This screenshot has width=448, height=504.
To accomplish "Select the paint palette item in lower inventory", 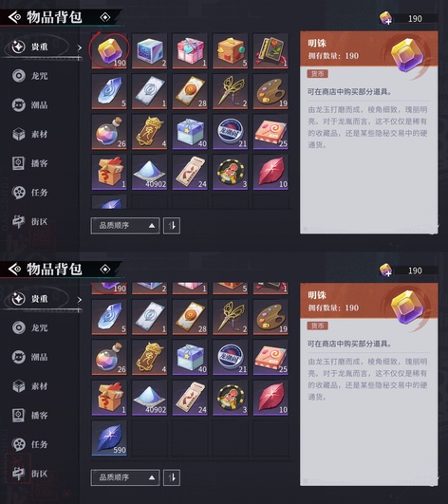I will pos(271,317).
